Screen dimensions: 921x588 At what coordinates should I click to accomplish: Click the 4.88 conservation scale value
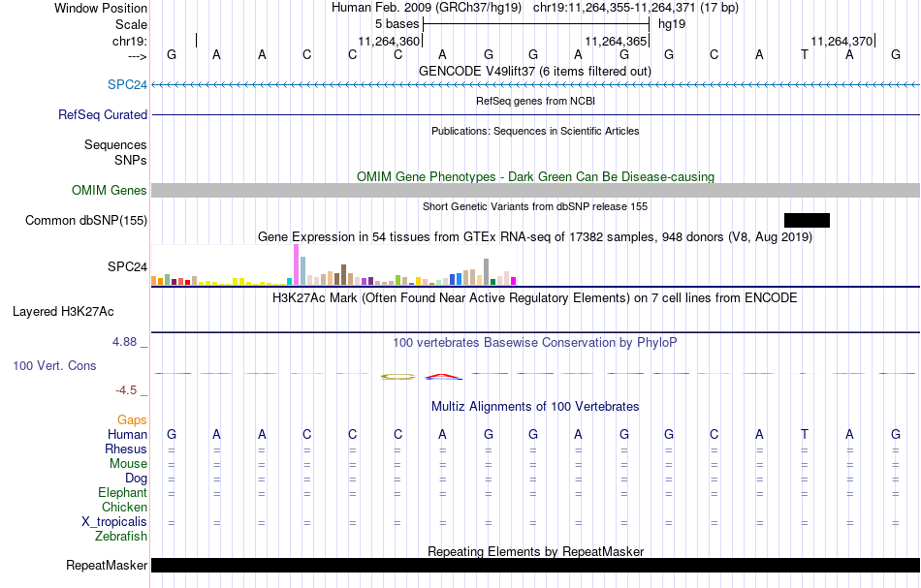click(x=124, y=342)
